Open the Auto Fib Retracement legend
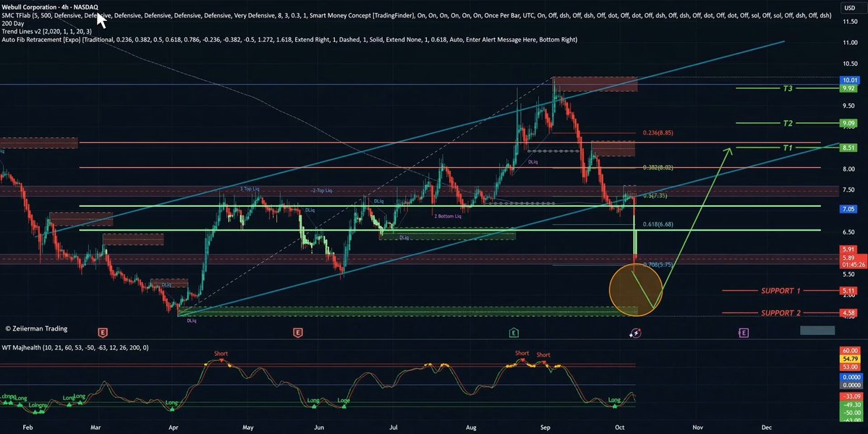Image resolution: width=868 pixels, height=434 pixels. (289, 39)
